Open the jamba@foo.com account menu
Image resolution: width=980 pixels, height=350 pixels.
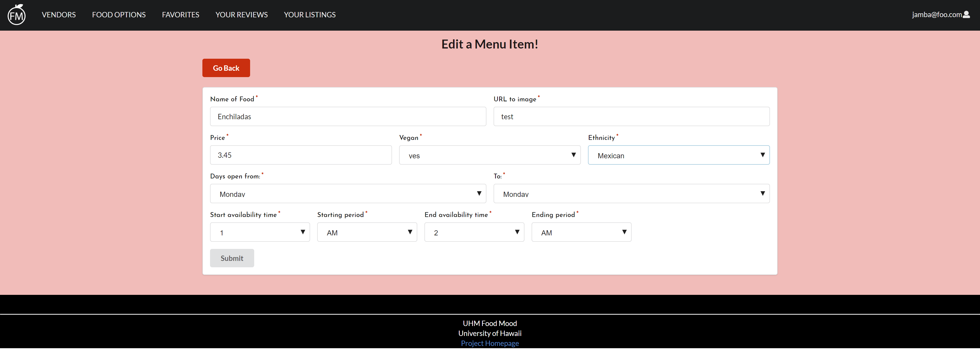pyautogui.click(x=940, y=15)
